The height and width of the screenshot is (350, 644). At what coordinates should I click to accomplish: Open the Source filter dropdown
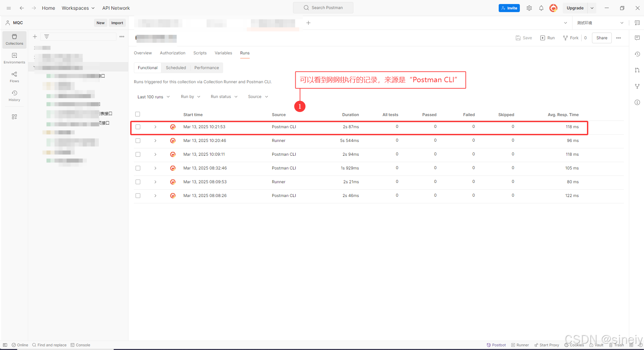tap(258, 97)
